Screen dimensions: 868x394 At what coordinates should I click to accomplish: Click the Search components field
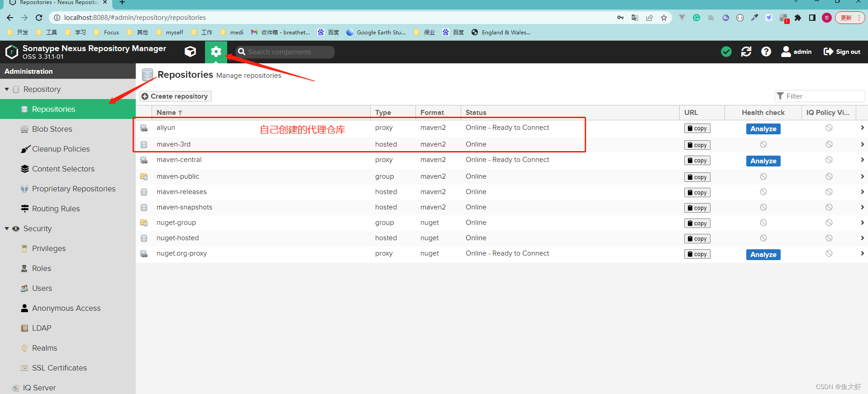click(285, 52)
